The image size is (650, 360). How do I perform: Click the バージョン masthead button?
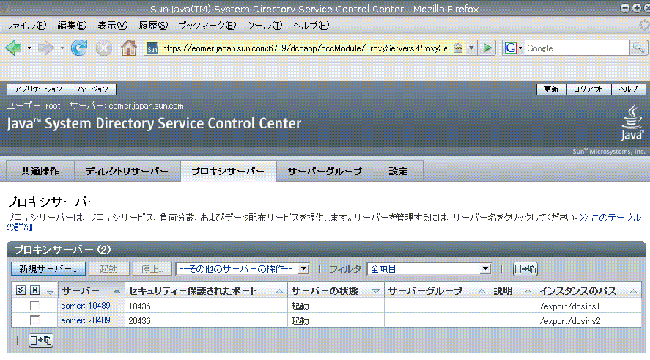93,89
